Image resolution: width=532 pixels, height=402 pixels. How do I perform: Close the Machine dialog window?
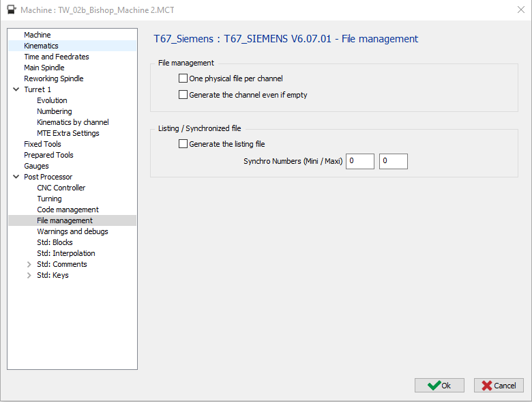(520, 10)
